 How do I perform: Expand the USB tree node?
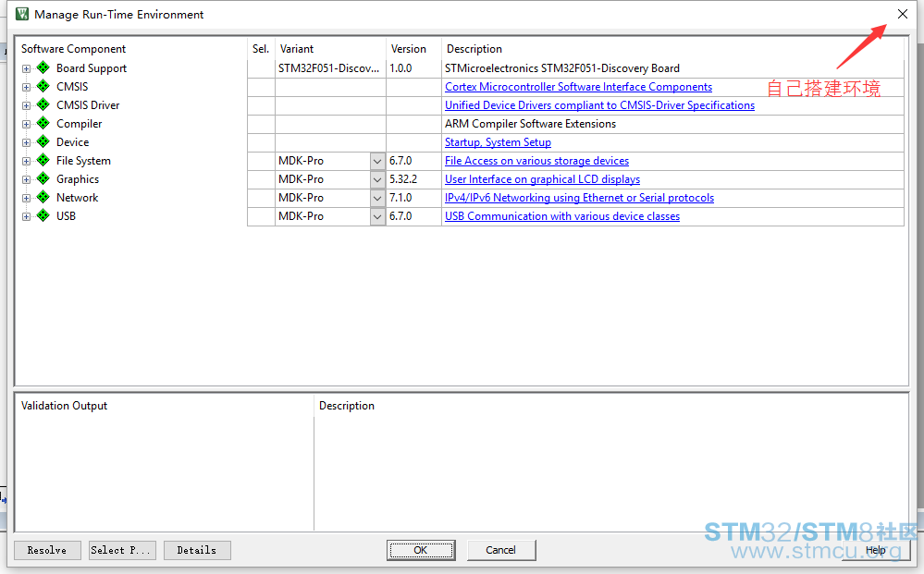(x=26, y=216)
